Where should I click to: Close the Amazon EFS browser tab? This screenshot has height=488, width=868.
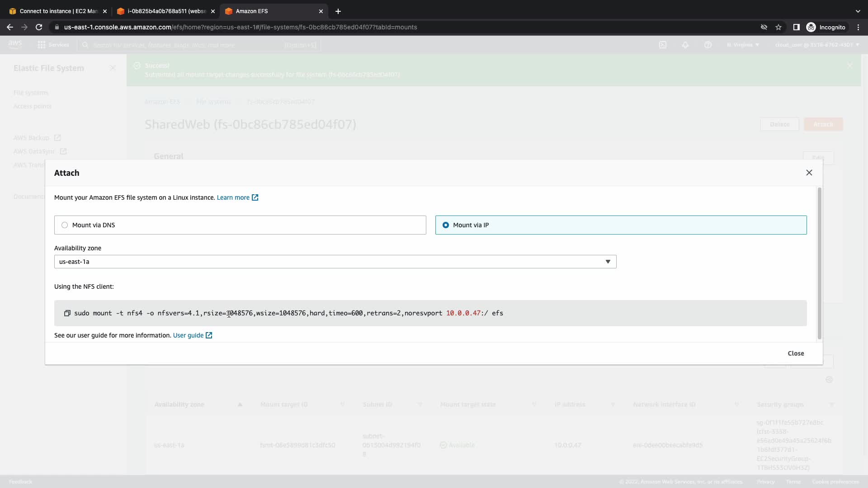(321, 11)
